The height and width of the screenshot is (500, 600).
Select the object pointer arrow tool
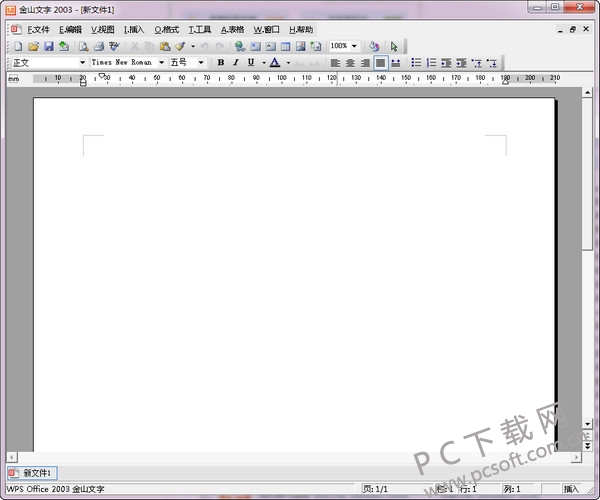tap(394, 46)
